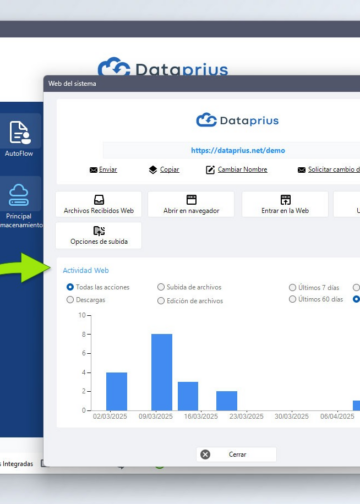Click the 23/03/2025 axis label
360x504 pixels.
click(x=246, y=416)
